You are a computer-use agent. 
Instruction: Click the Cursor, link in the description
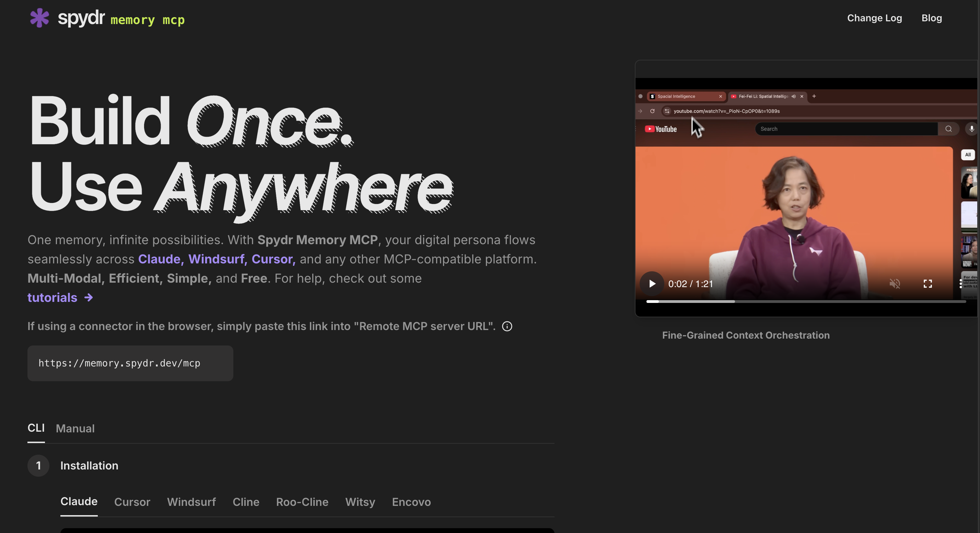273,259
